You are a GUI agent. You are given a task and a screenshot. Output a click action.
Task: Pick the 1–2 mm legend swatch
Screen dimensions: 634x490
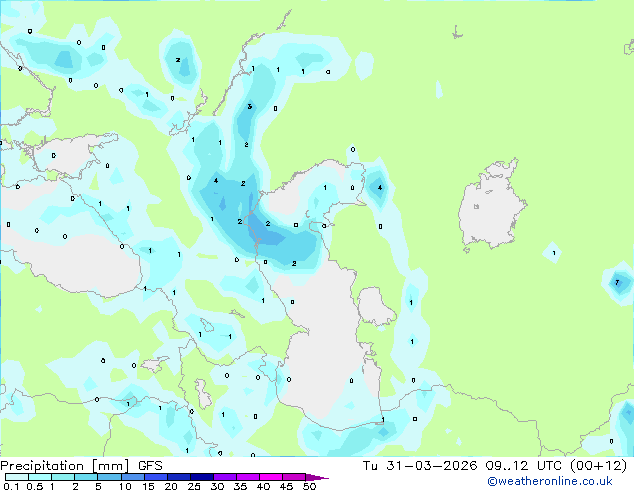click(63, 477)
